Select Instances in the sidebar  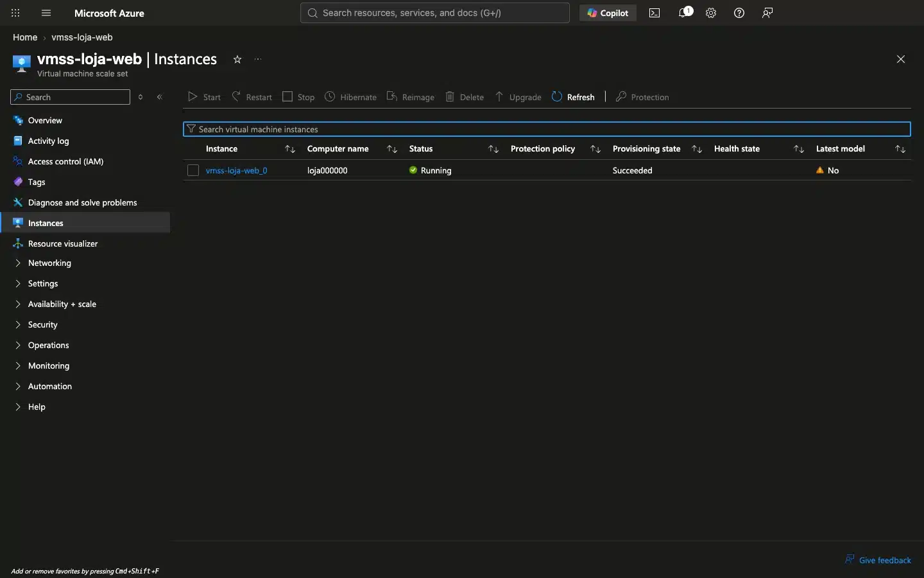[x=85, y=223]
